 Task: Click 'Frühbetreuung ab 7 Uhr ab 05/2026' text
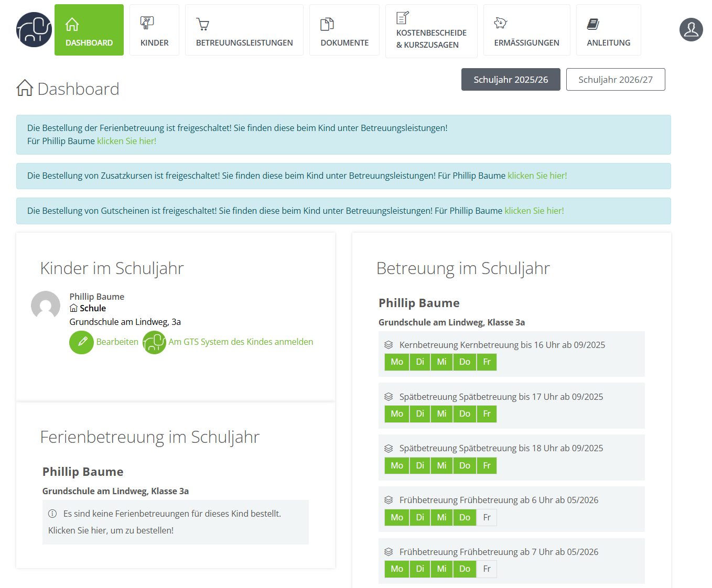tap(528, 552)
